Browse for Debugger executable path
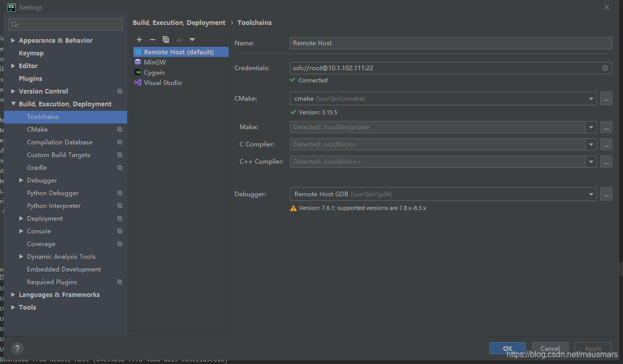 [606, 194]
